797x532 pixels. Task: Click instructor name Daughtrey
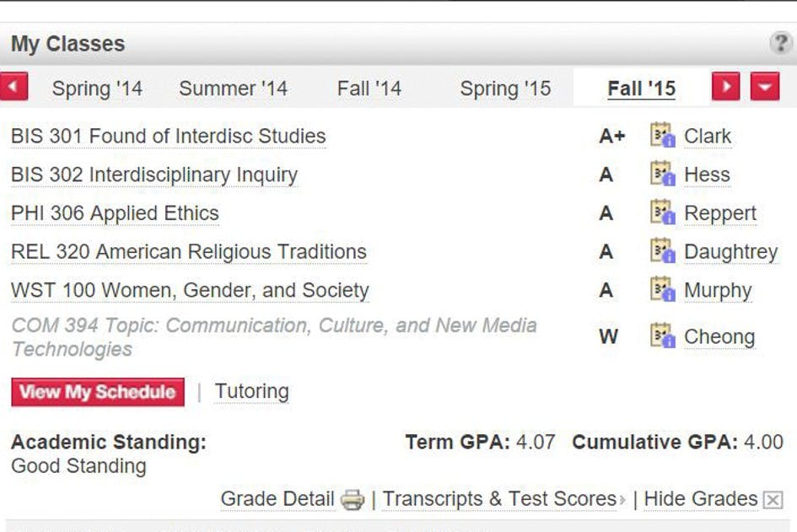pyautogui.click(x=730, y=251)
